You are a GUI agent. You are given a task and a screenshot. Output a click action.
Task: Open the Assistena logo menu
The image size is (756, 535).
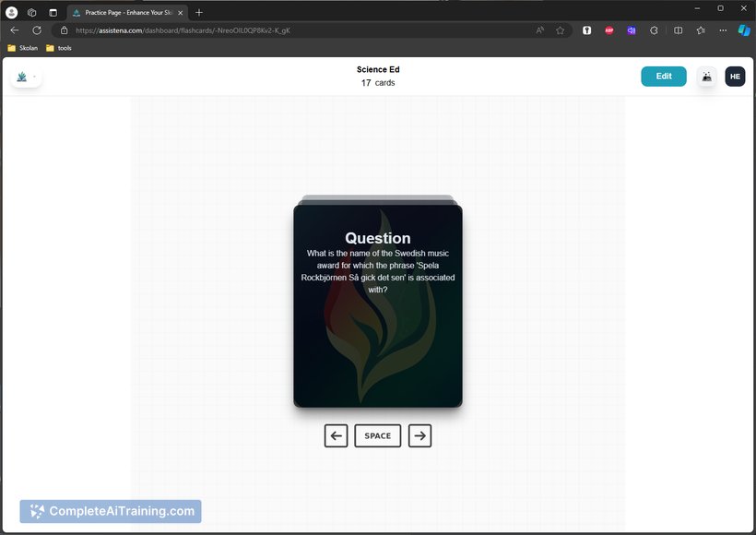click(x=26, y=77)
